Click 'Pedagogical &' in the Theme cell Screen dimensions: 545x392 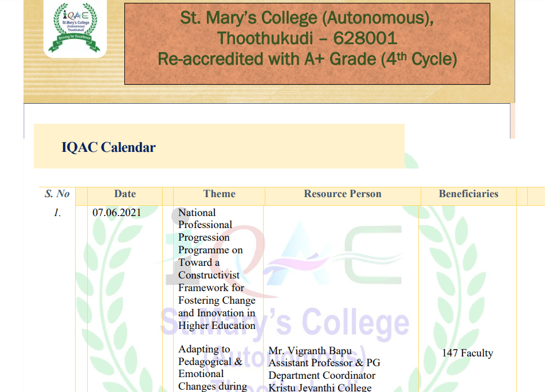(210, 362)
